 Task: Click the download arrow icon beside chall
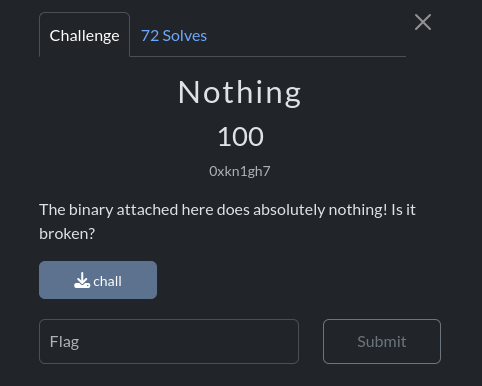coord(82,280)
